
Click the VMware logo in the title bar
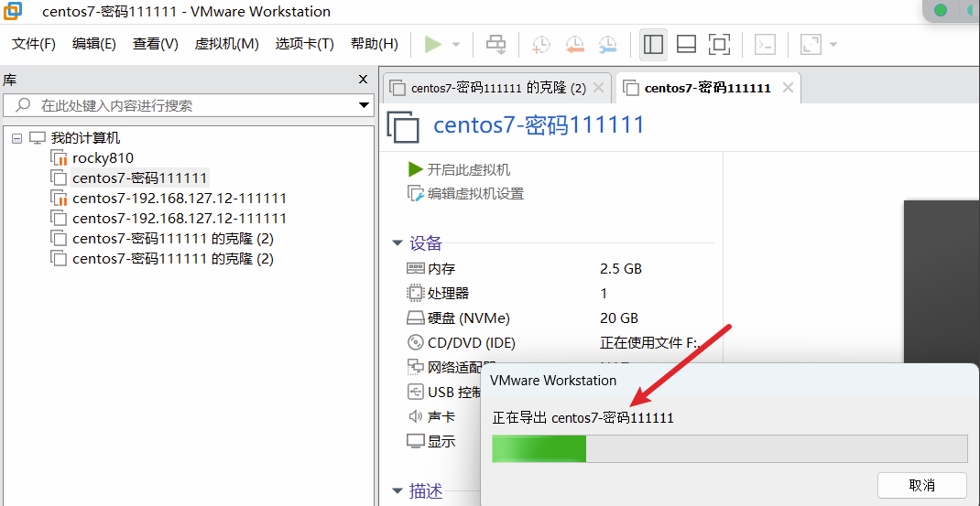[x=13, y=11]
